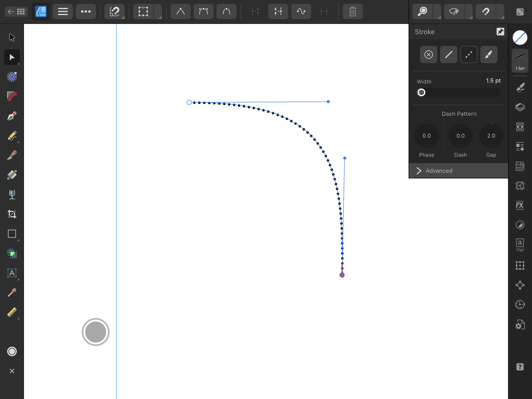This screenshot has height=399, width=532.
Task: Pin the Stroke panel
Action: (x=500, y=32)
